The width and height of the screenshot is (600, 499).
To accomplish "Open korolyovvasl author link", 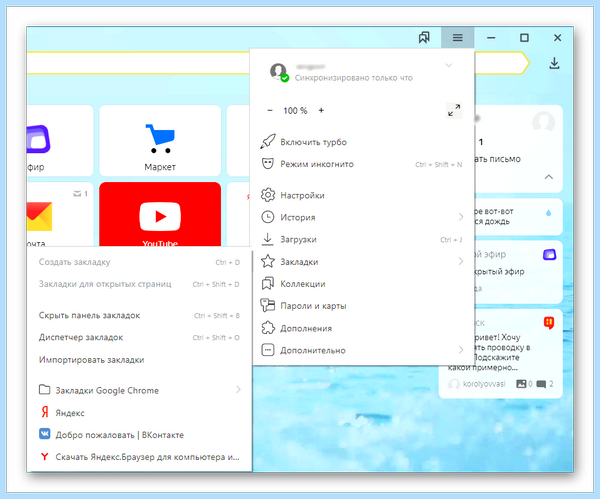I will 484,384.
